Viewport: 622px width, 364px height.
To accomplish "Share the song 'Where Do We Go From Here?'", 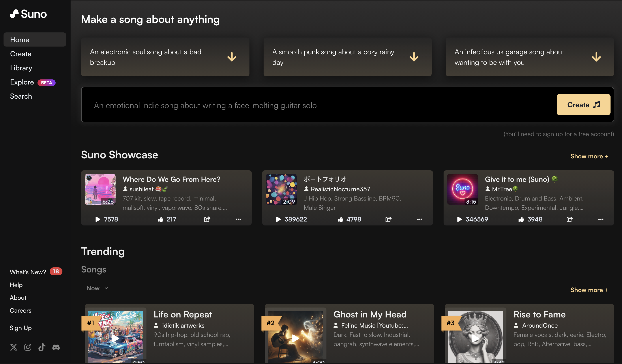I will coord(207,219).
